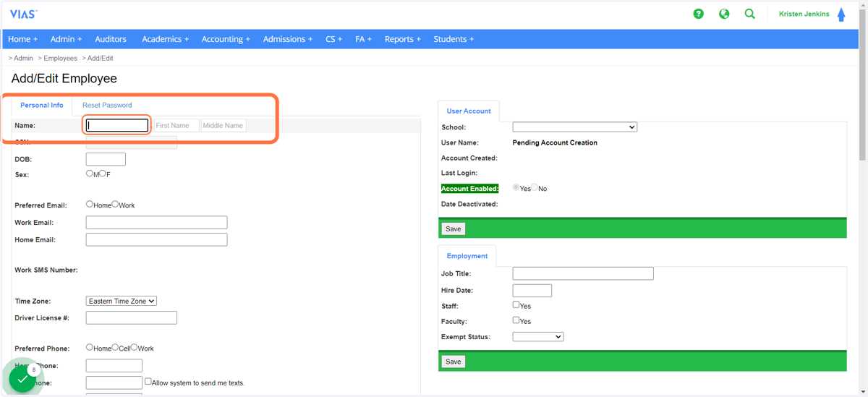Go to Employees breadcrumb link
This screenshot has height=397, width=868.
click(x=61, y=58)
